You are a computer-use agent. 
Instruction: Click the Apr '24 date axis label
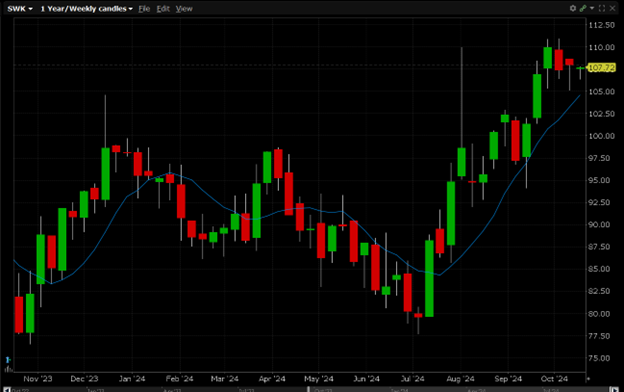pyautogui.click(x=272, y=378)
